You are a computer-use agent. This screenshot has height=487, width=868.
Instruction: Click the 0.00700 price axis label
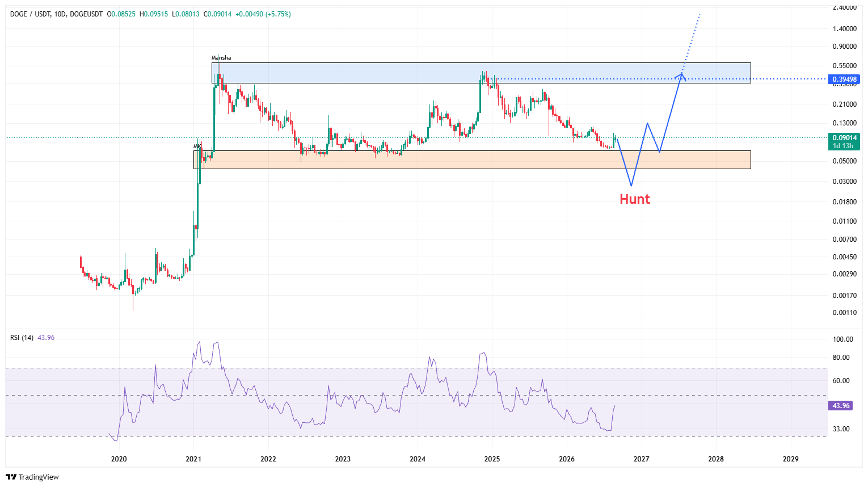pos(845,240)
